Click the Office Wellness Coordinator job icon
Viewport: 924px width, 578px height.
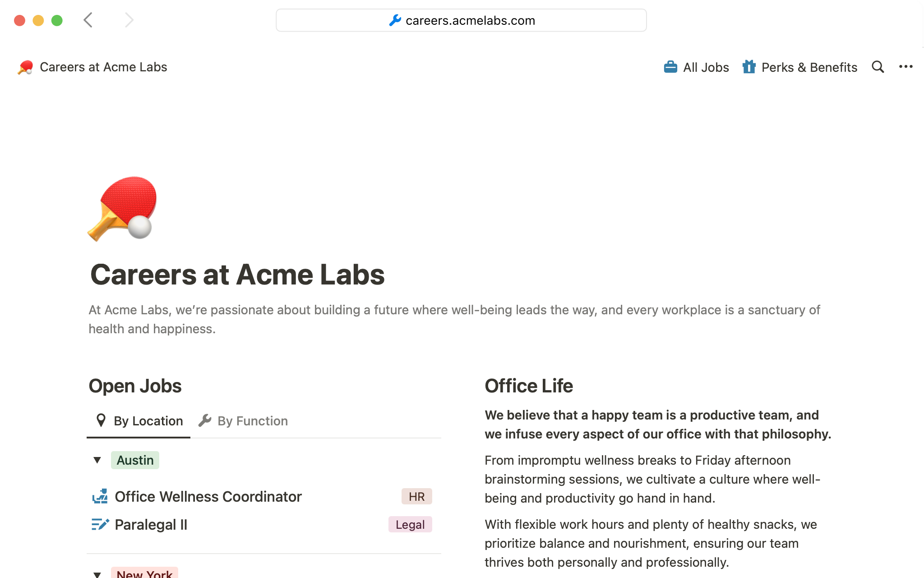(100, 496)
